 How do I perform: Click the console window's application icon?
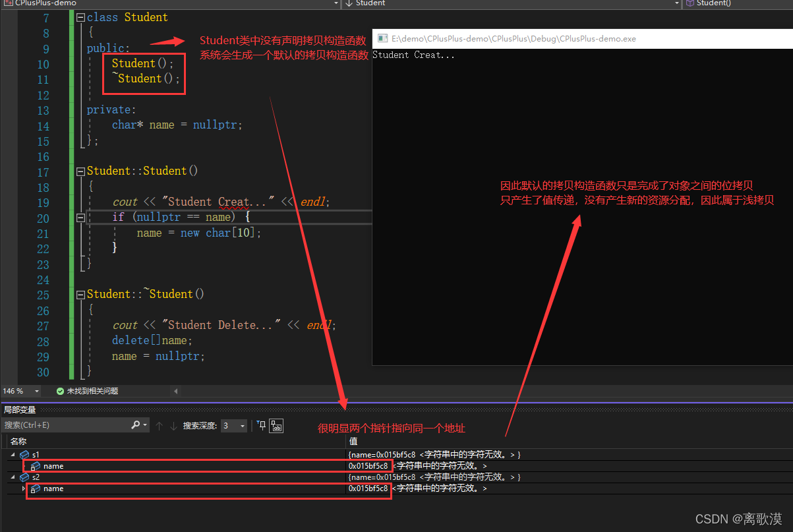[x=382, y=38]
